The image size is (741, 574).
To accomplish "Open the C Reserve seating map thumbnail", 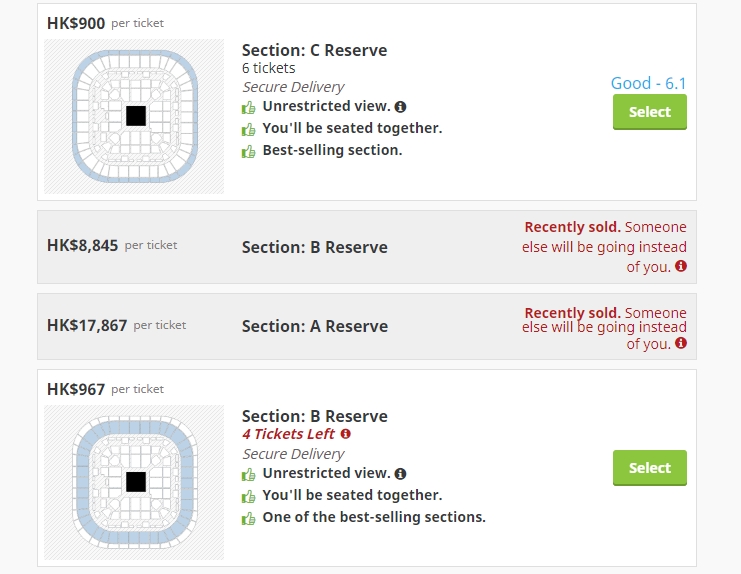I will (134, 116).
